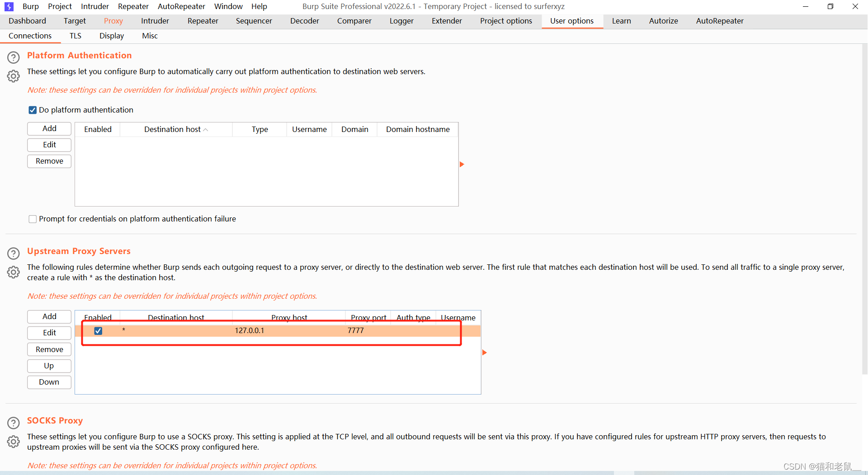Image resolution: width=868 pixels, height=475 pixels.
Task: Click Edit in Platform Authentication section
Action: point(49,145)
